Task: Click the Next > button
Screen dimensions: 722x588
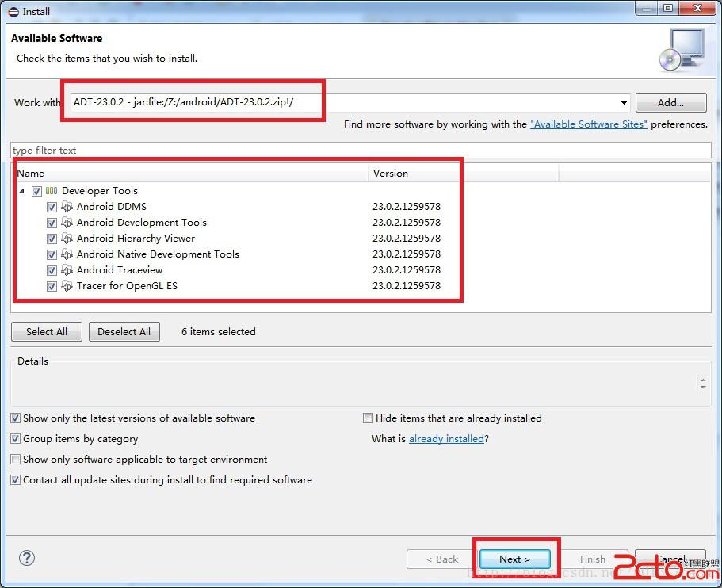Action: click(x=515, y=559)
